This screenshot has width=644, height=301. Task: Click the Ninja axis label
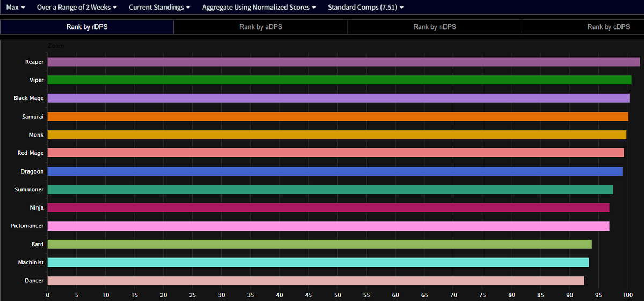pos(36,208)
